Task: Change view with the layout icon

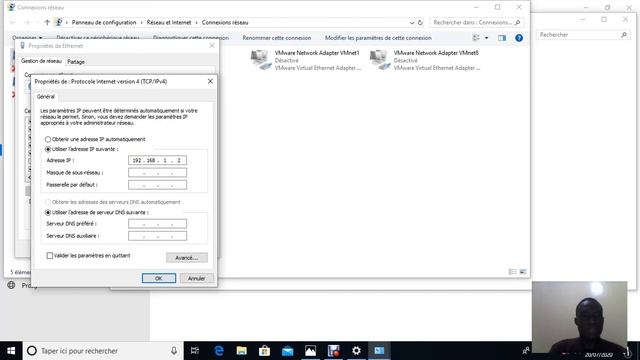Action: point(476,38)
